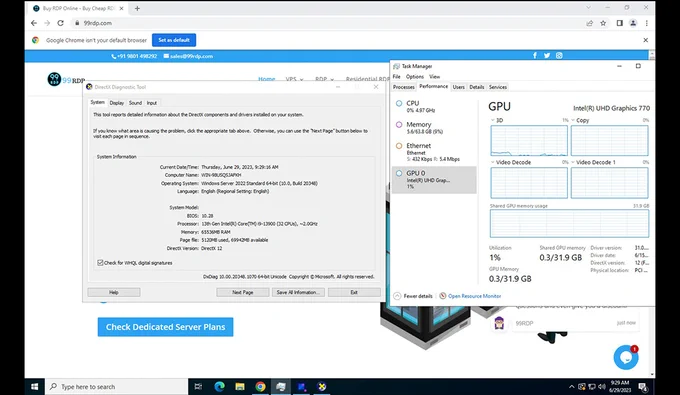Image resolution: width=680 pixels, height=395 pixels.
Task: Switch to the Sound tab in DxDiag
Action: point(135,103)
